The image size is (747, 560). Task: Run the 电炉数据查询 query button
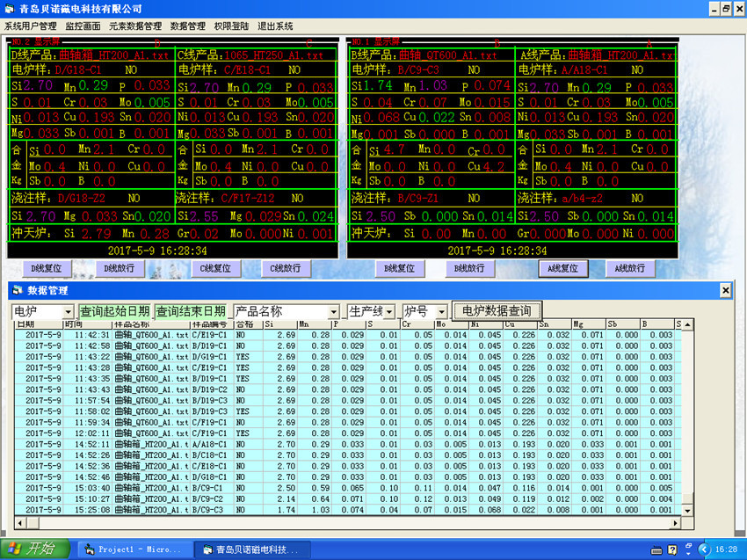tap(497, 310)
